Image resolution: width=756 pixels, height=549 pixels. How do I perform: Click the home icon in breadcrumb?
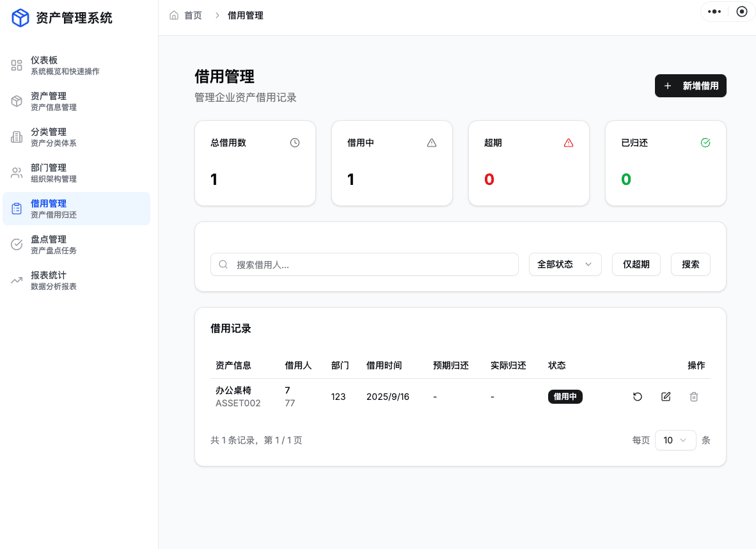point(174,15)
